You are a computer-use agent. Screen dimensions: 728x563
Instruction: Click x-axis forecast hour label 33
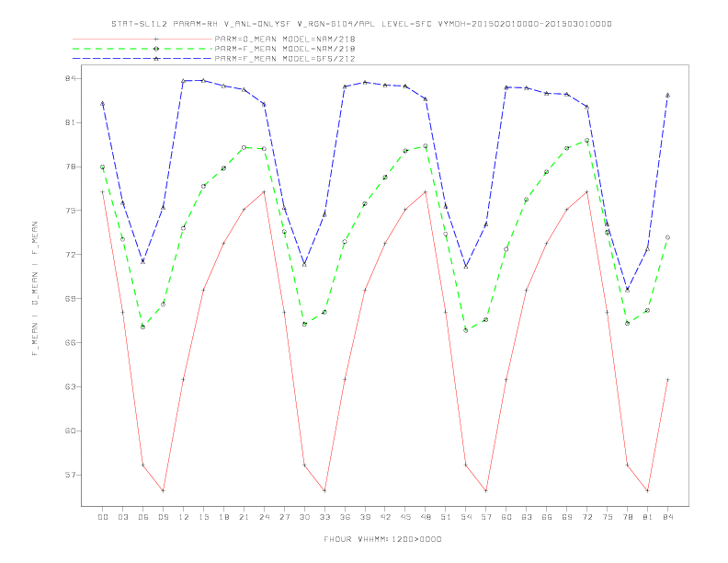(x=325, y=517)
